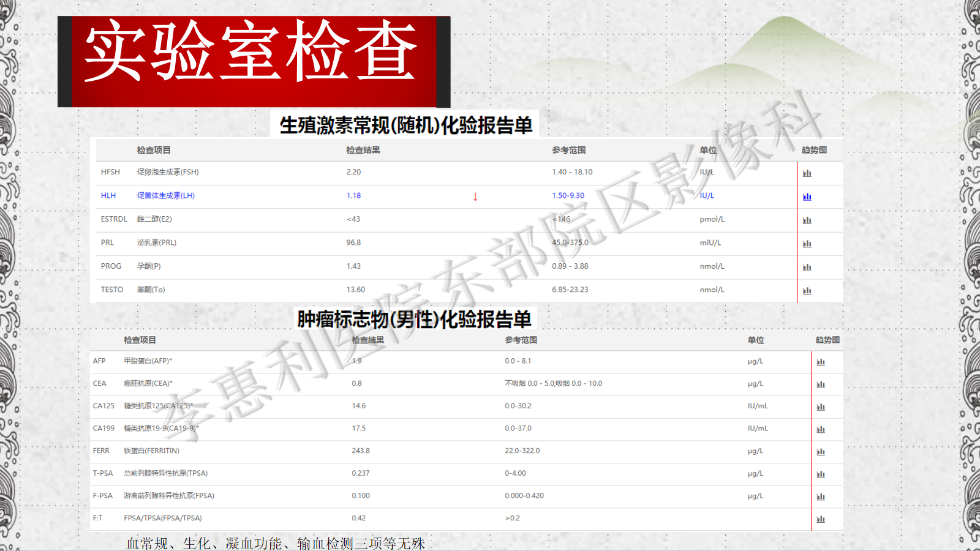Open trend chart icon for HLH row

pos(807,197)
